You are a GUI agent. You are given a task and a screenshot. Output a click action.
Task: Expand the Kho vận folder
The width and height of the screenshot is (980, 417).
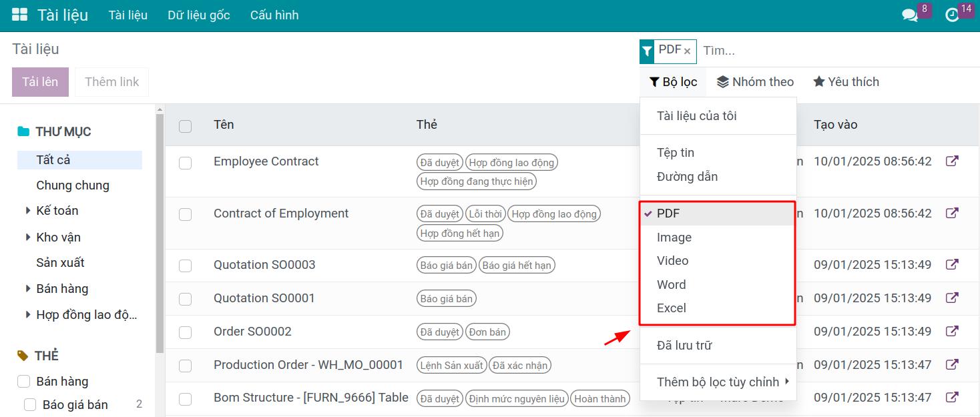[x=28, y=237]
